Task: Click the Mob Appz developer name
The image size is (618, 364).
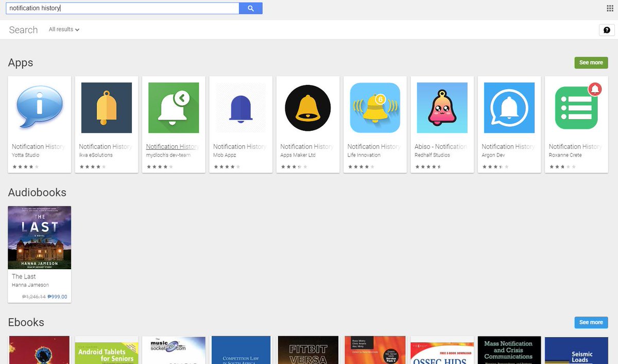Action: (x=225, y=155)
